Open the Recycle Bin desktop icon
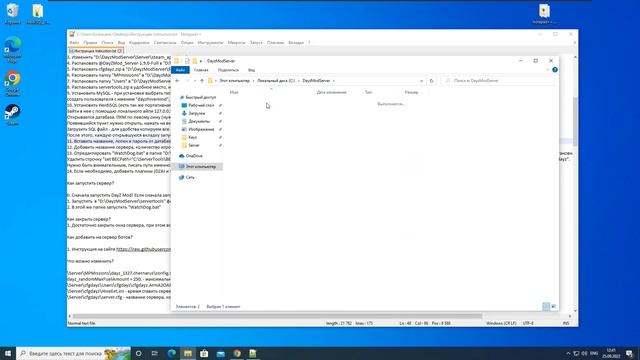This screenshot has width=640, height=360. tap(12, 13)
